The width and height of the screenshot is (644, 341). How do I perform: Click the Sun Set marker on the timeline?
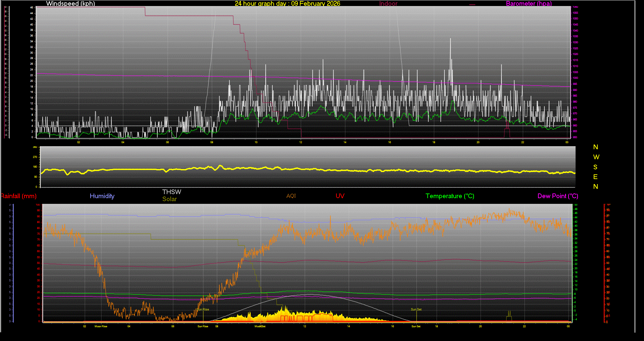tap(416, 326)
